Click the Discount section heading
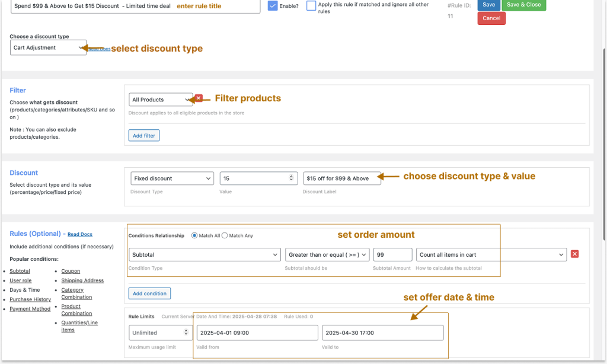 tap(24, 173)
